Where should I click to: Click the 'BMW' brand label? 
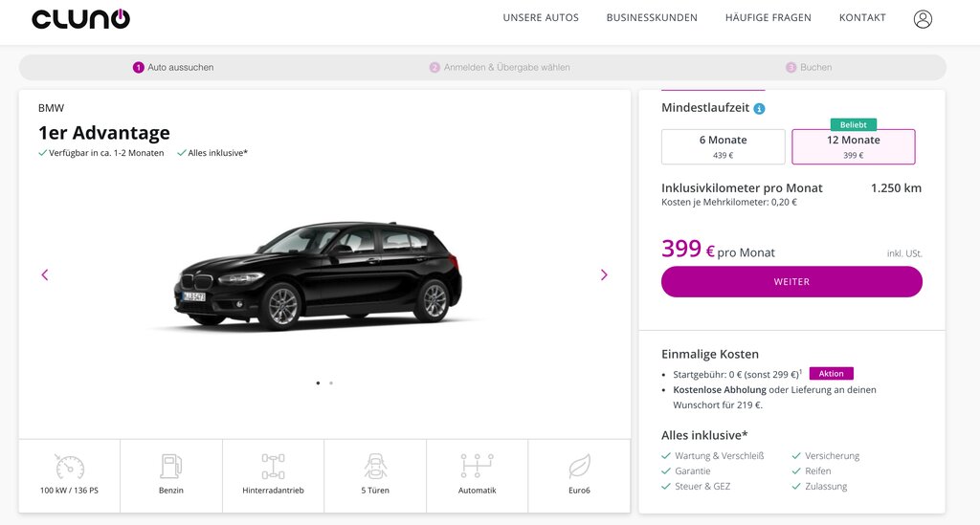pyautogui.click(x=52, y=108)
